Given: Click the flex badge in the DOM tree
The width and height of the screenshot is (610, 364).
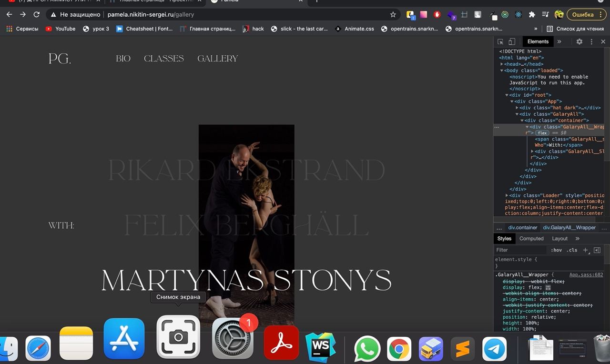Looking at the screenshot, I should coord(542,133).
